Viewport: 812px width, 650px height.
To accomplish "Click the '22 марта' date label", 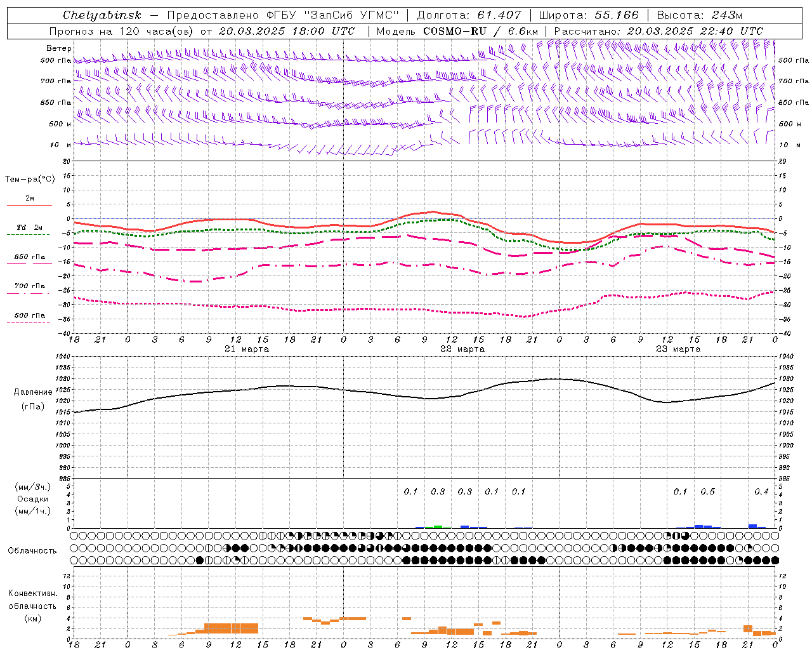I will (462, 349).
